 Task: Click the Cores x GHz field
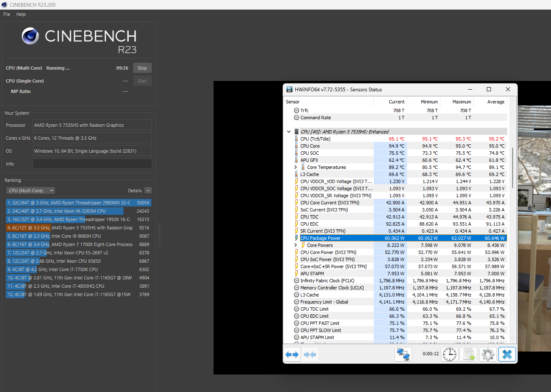(x=92, y=138)
